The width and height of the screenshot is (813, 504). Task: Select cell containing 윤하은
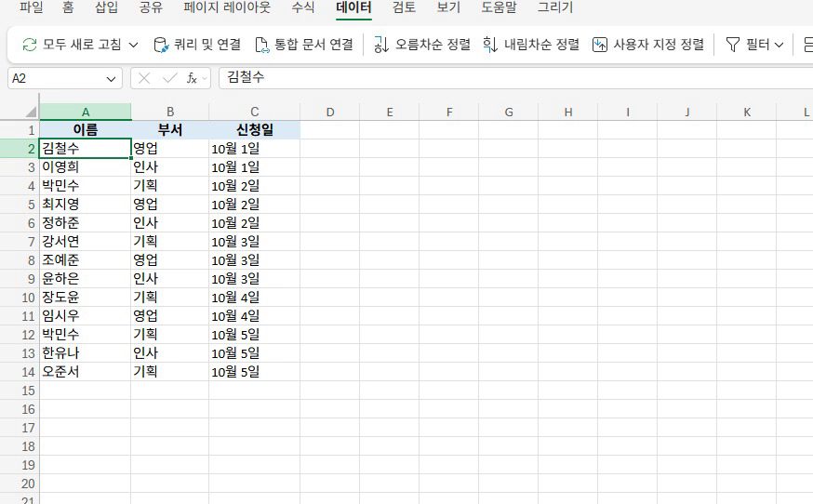[x=86, y=278]
